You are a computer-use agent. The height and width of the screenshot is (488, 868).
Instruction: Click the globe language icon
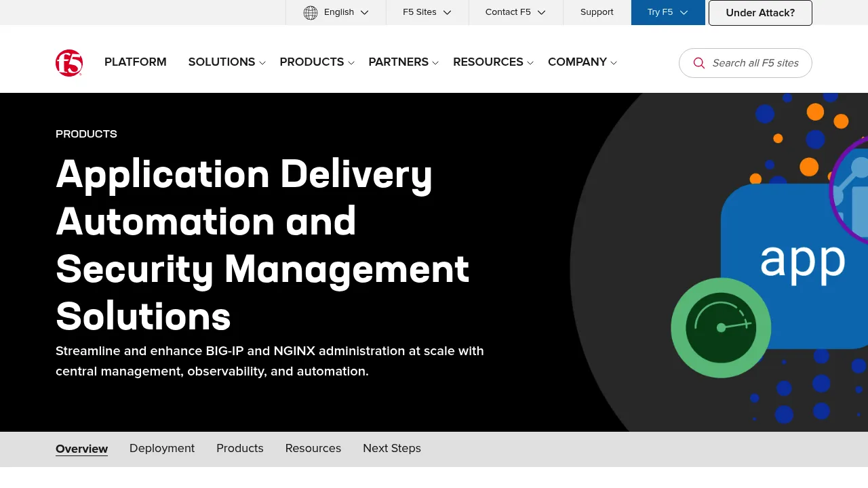tap(311, 12)
